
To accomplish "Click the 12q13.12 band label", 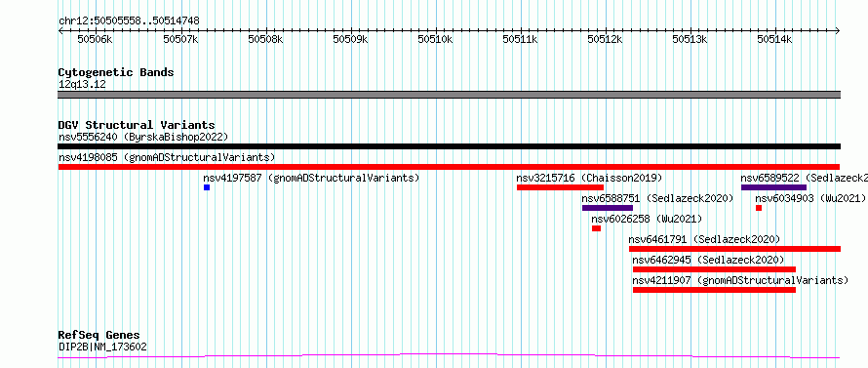I will coord(82,85).
